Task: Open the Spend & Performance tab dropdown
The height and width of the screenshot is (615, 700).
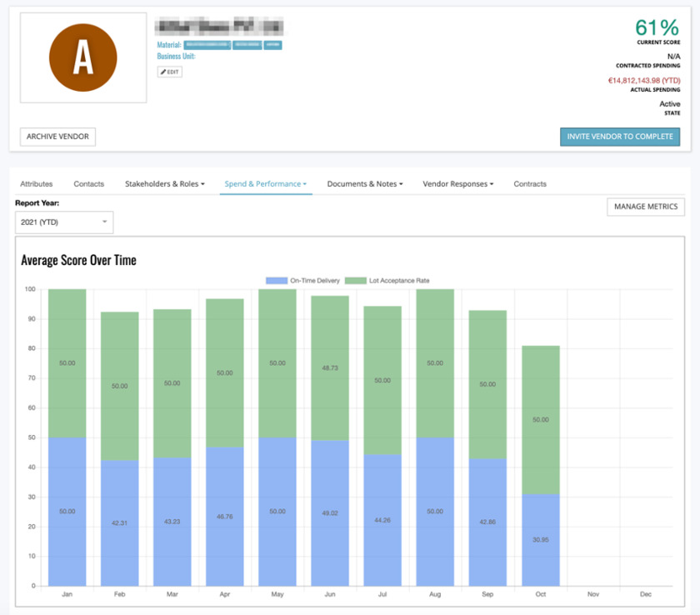Action: tap(266, 184)
